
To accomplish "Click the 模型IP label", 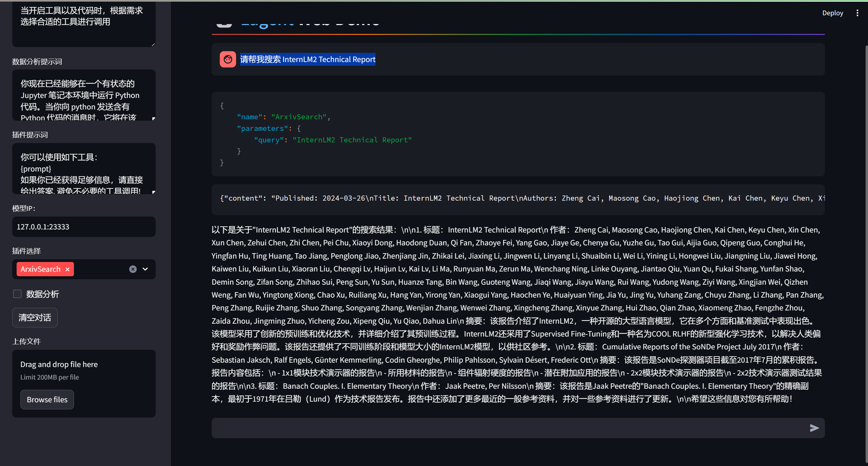I will [x=24, y=208].
